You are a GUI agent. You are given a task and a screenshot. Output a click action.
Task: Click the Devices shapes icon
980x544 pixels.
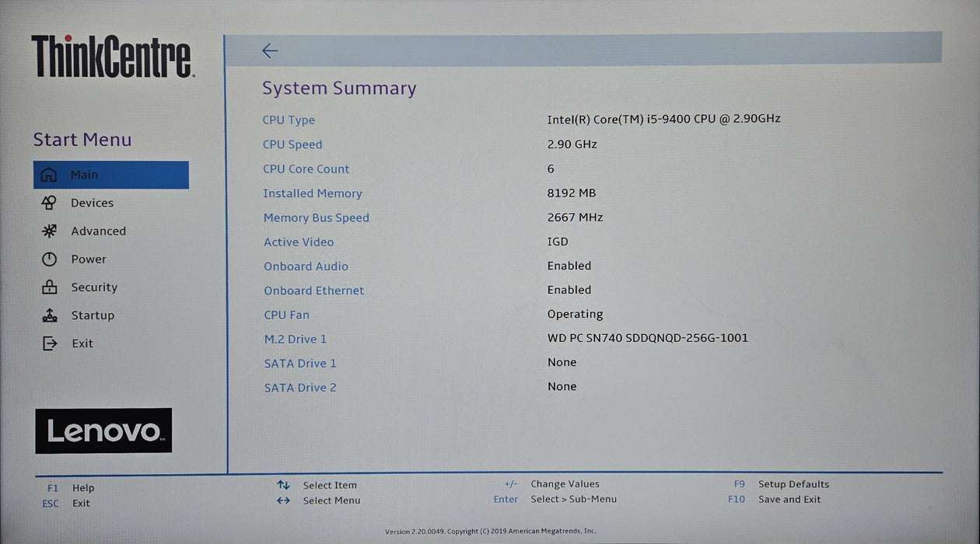pos(49,203)
